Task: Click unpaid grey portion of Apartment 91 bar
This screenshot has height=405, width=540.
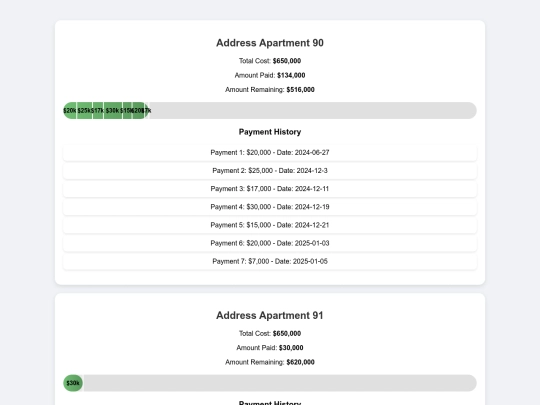Action: tap(280, 383)
